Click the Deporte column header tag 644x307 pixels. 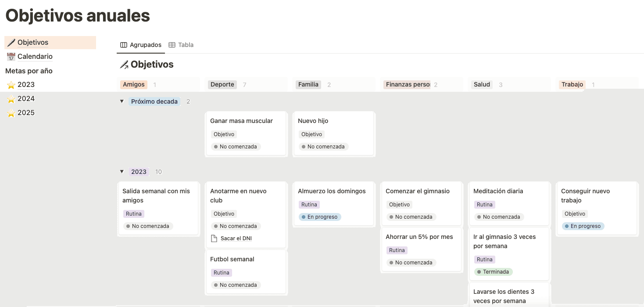(x=222, y=84)
